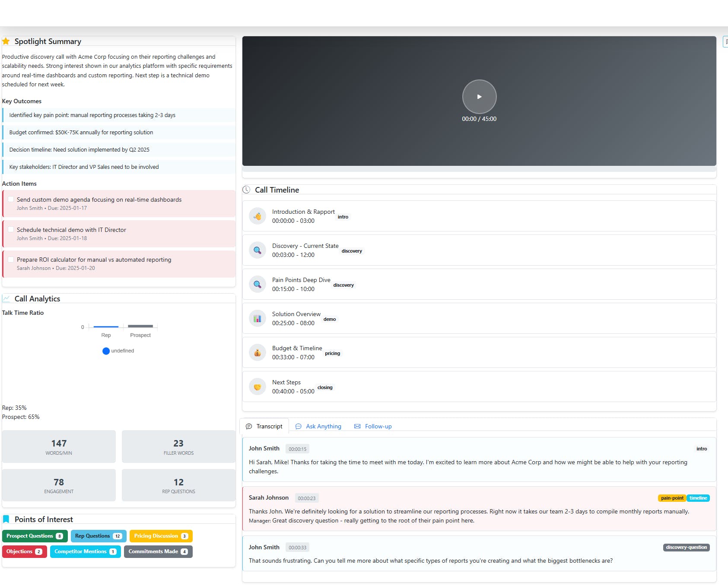Click the pain-point tag on Sarah's message

pos(672,498)
